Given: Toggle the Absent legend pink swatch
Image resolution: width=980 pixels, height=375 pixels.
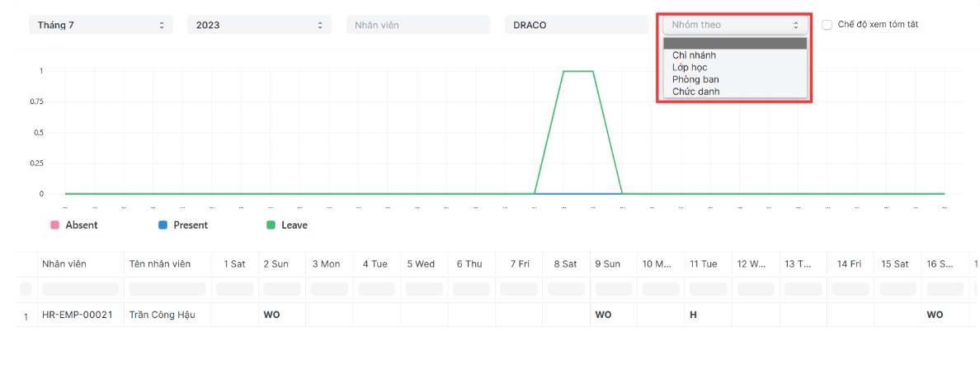Looking at the screenshot, I should tap(55, 225).
